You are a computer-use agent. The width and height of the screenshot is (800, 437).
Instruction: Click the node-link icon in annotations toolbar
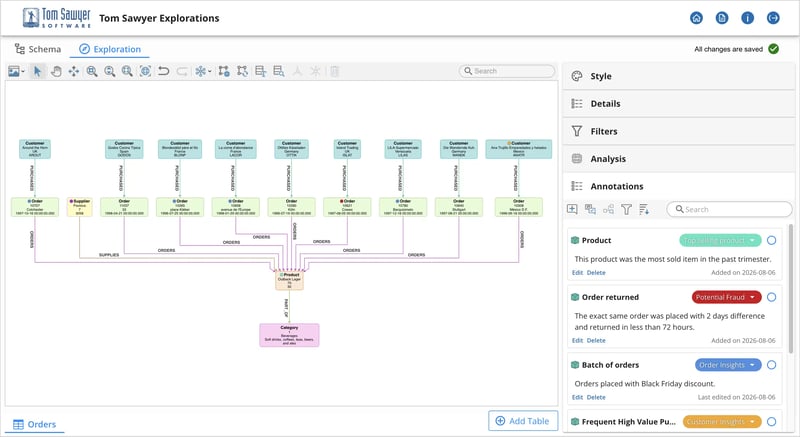(x=609, y=209)
